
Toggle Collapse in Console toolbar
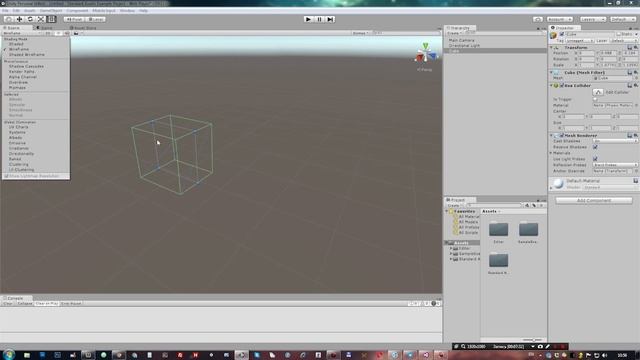tap(24, 304)
